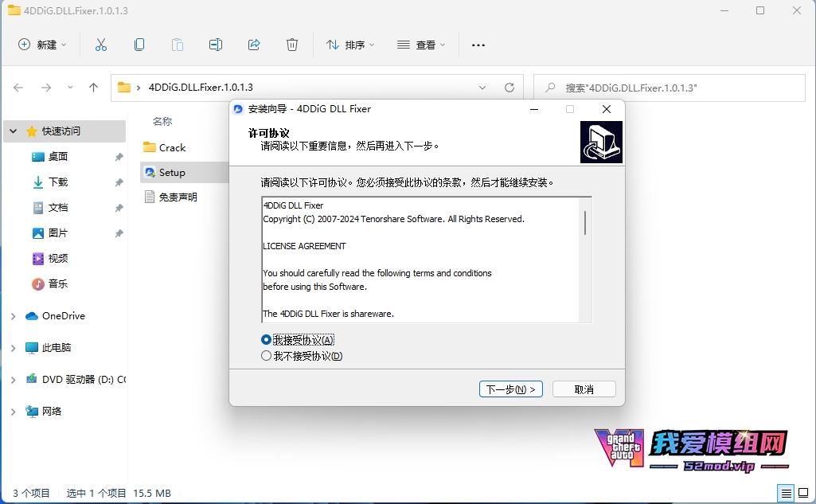Click the "15.5 MB" size in status bar

(x=152, y=493)
